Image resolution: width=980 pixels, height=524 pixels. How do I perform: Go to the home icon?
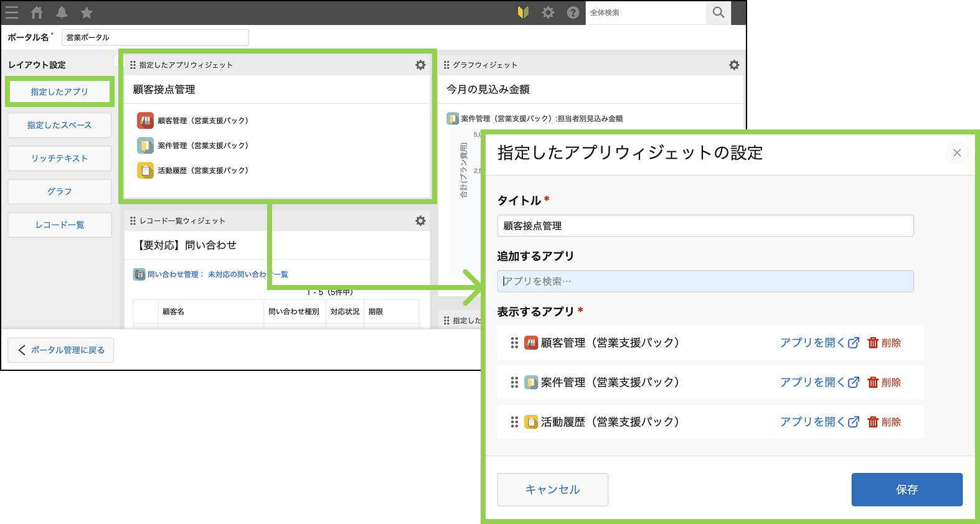click(x=37, y=12)
